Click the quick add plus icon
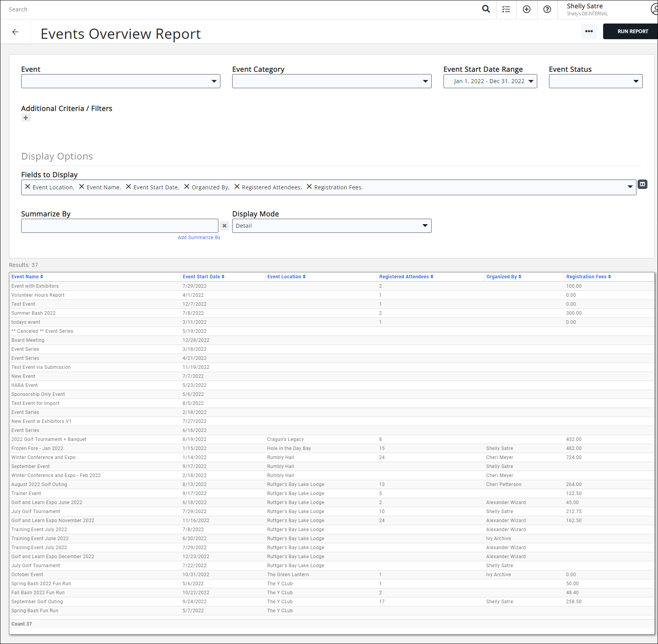This screenshot has height=644, width=658. (527, 9)
